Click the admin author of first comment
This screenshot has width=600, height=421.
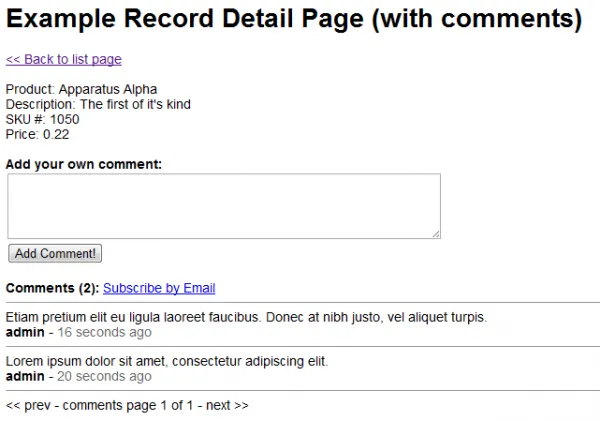point(25,332)
